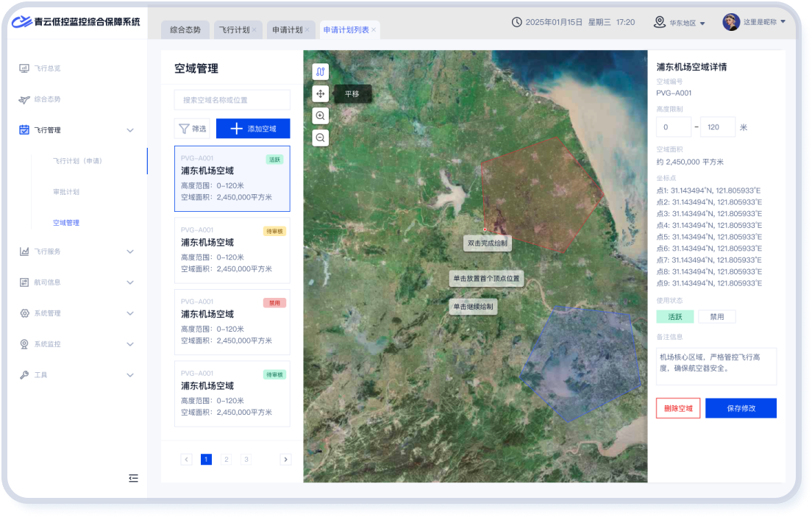
Task: Click the zoom out magnifier icon
Action: tap(320, 138)
